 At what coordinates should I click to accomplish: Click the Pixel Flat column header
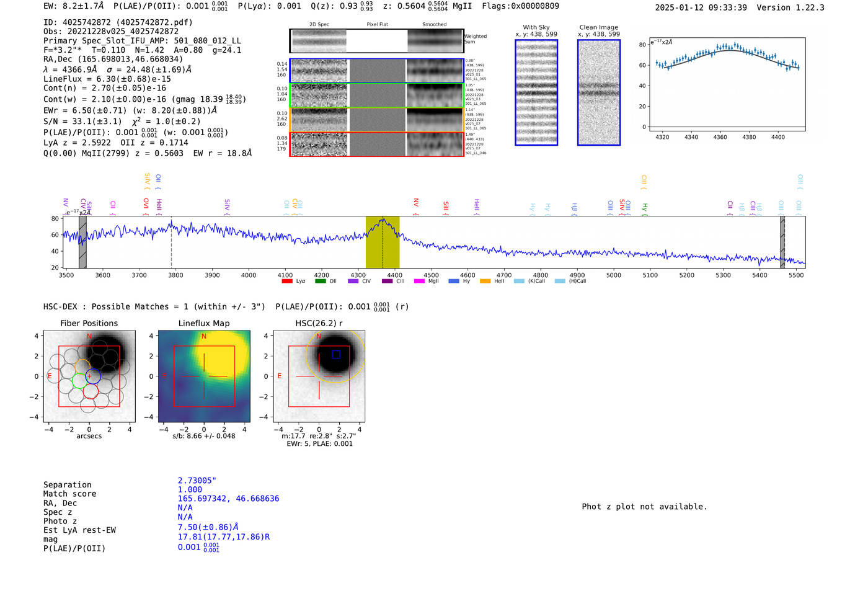click(377, 25)
